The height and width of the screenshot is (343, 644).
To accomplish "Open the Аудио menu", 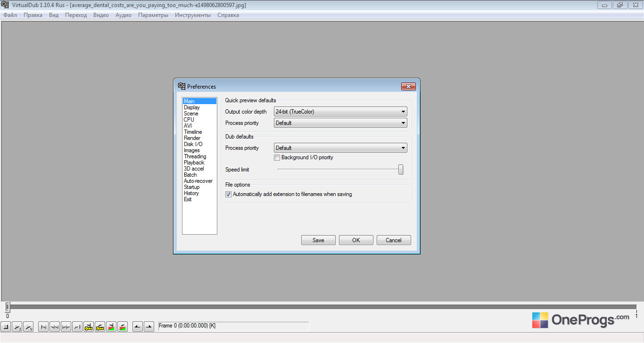I will [124, 15].
